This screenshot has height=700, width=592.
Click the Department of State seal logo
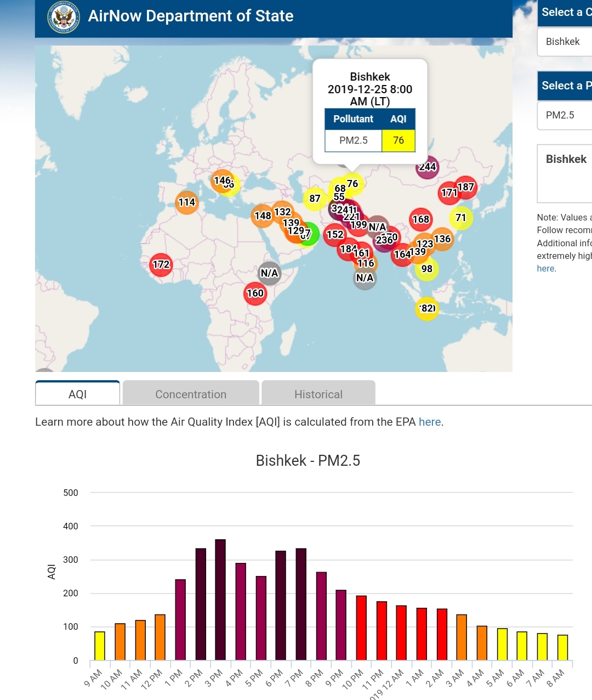[x=64, y=17]
